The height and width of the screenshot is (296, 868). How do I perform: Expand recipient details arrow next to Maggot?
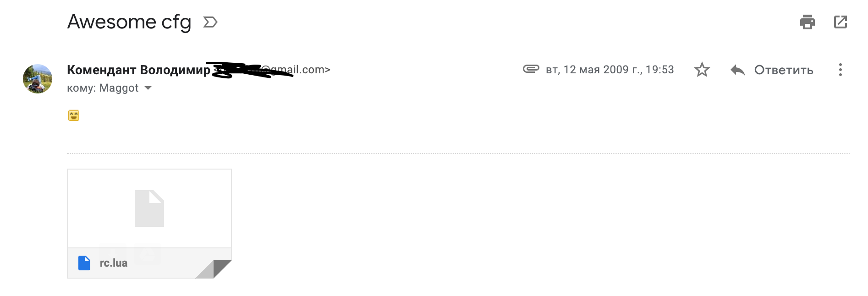click(x=148, y=88)
